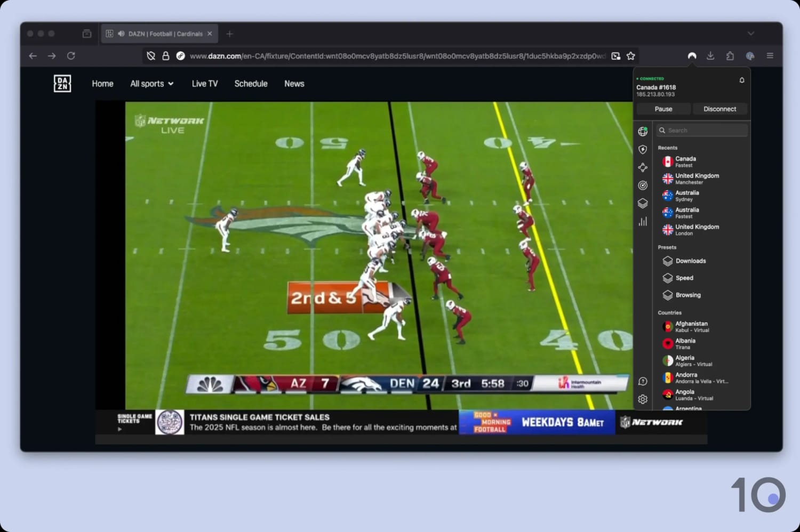Viewport: 800px width, 532px height.
Task: Select the Speed preset
Action: (x=702, y=278)
